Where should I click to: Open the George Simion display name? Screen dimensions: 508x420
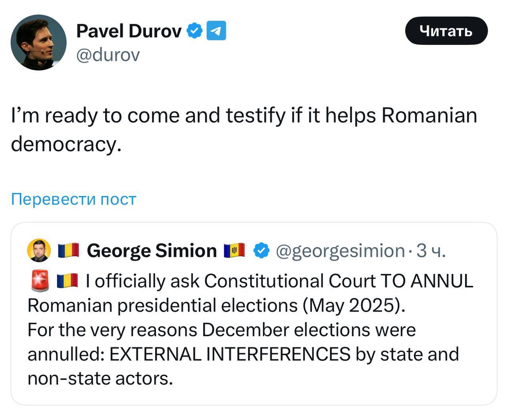click(x=152, y=250)
